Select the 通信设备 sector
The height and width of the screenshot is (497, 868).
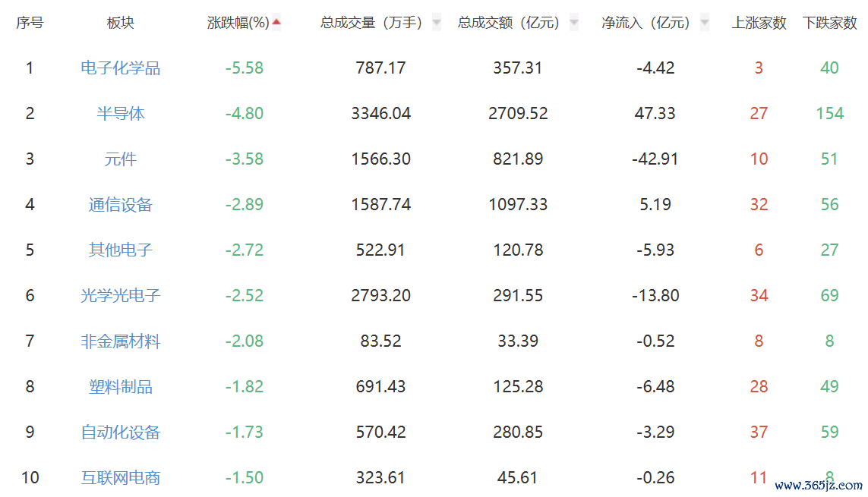pyautogui.click(x=121, y=205)
